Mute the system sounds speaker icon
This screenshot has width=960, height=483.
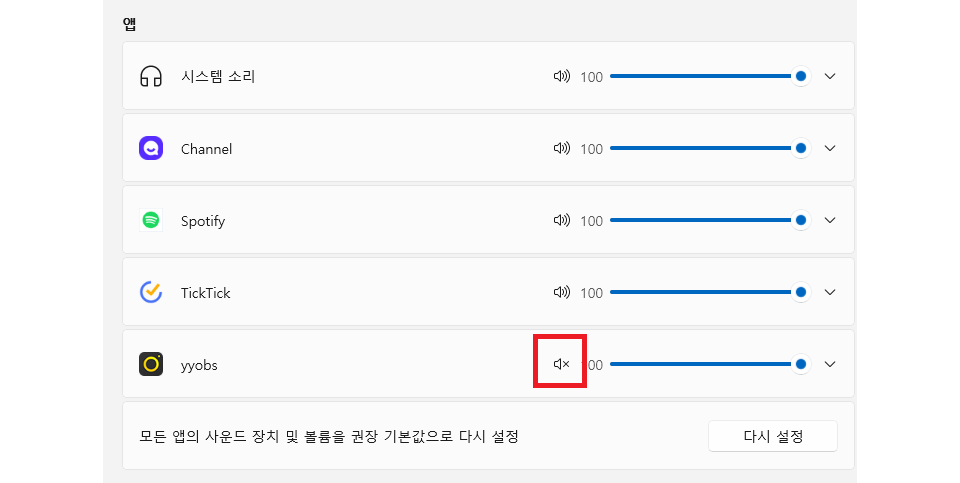(561, 76)
